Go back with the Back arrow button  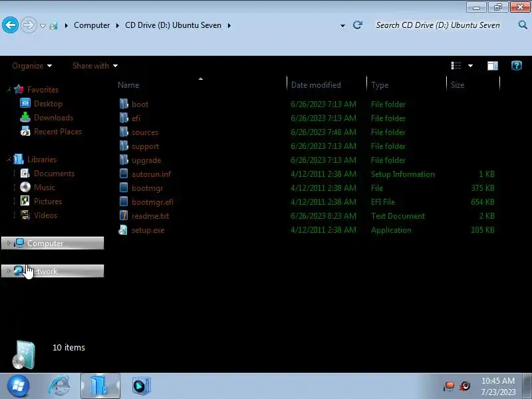10,25
